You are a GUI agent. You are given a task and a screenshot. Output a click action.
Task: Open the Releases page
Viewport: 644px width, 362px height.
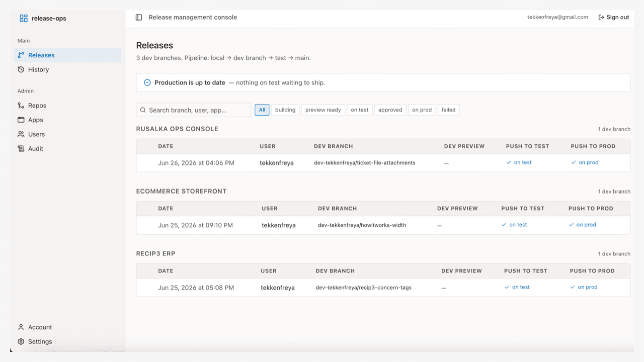click(67, 55)
